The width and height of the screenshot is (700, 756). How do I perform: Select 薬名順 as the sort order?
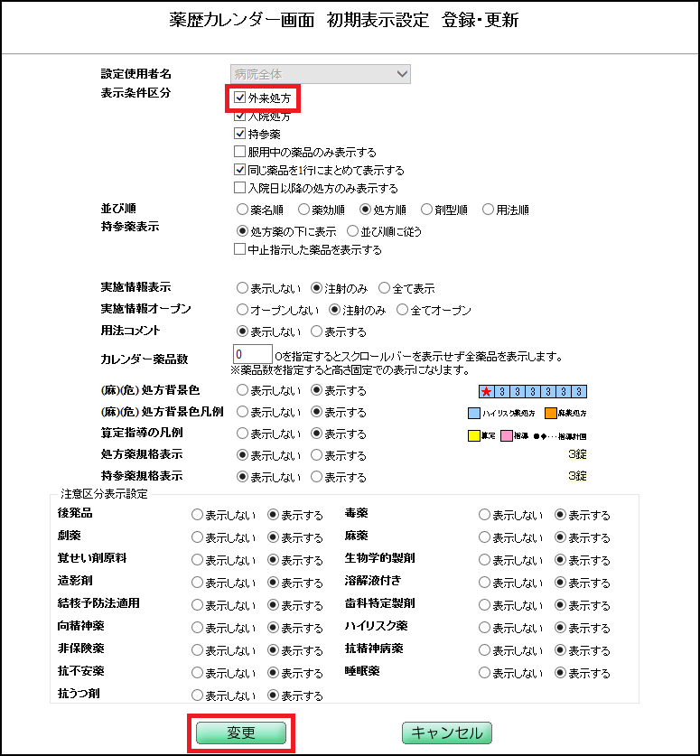click(x=242, y=210)
